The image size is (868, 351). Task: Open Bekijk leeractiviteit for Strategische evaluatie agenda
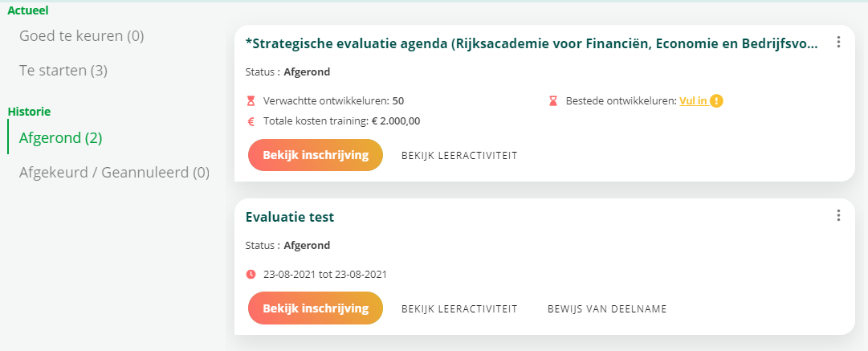coord(459,156)
